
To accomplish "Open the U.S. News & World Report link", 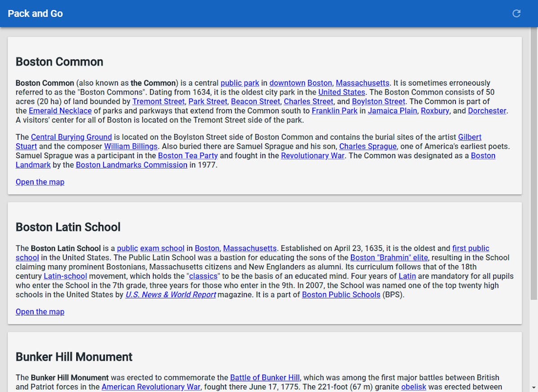I will pos(170,295).
